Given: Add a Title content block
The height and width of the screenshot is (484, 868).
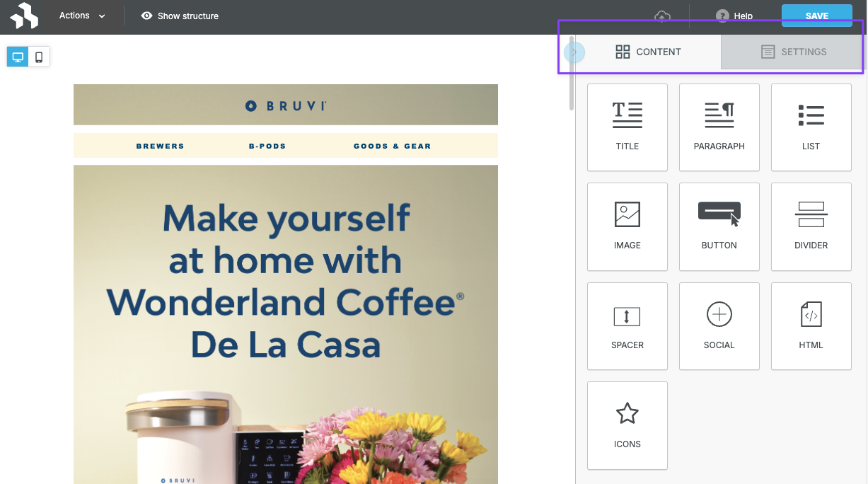Looking at the screenshot, I should [x=627, y=127].
